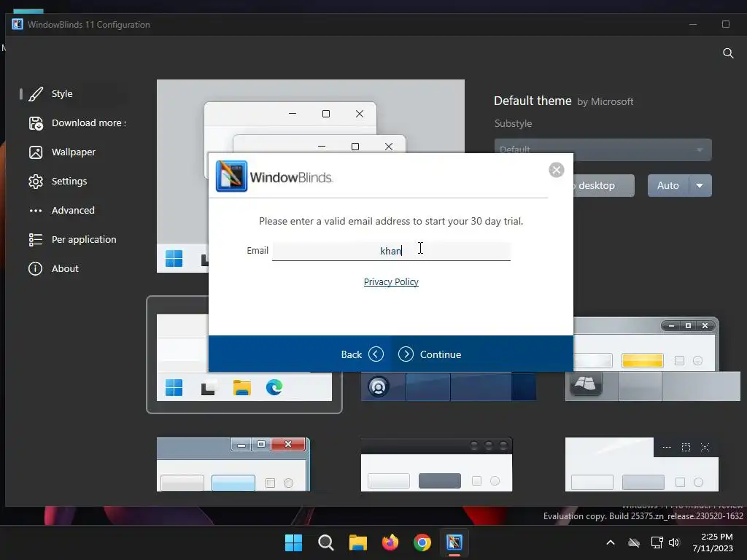Open File Explorer from the taskbar
The width and height of the screenshot is (747, 560).
pyautogui.click(x=357, y=542)
